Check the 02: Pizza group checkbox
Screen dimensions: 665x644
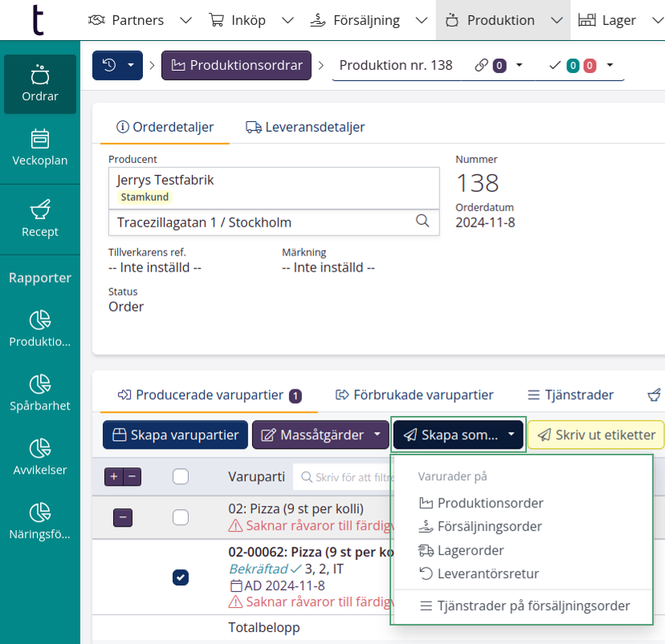pyautogui.click(x=181, y=517)
